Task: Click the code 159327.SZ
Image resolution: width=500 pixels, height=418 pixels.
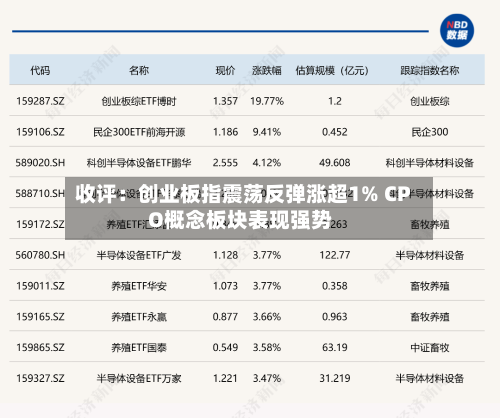Action: [x=40, y=378]
